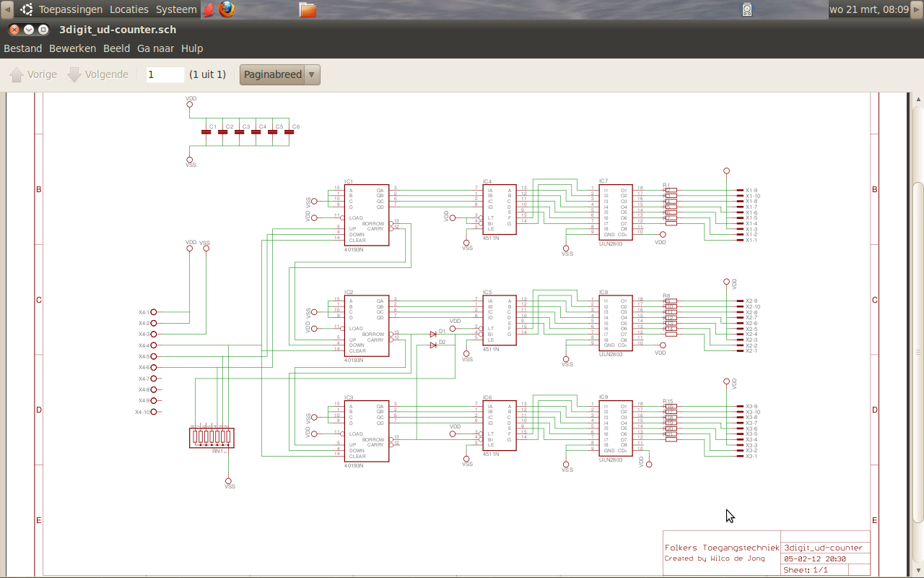Screen dimensions: 924x578
Task: Open the orange folder icon in panel
Action: point(308,9)
